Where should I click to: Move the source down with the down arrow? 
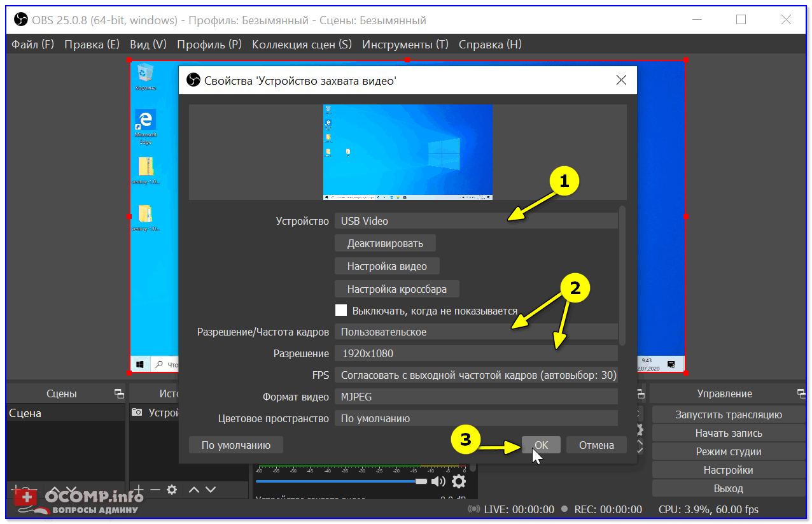point(211,490)
